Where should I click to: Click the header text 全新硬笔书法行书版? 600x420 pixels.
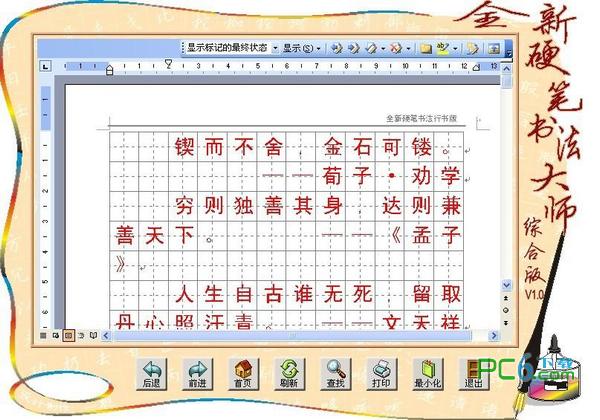421,119
